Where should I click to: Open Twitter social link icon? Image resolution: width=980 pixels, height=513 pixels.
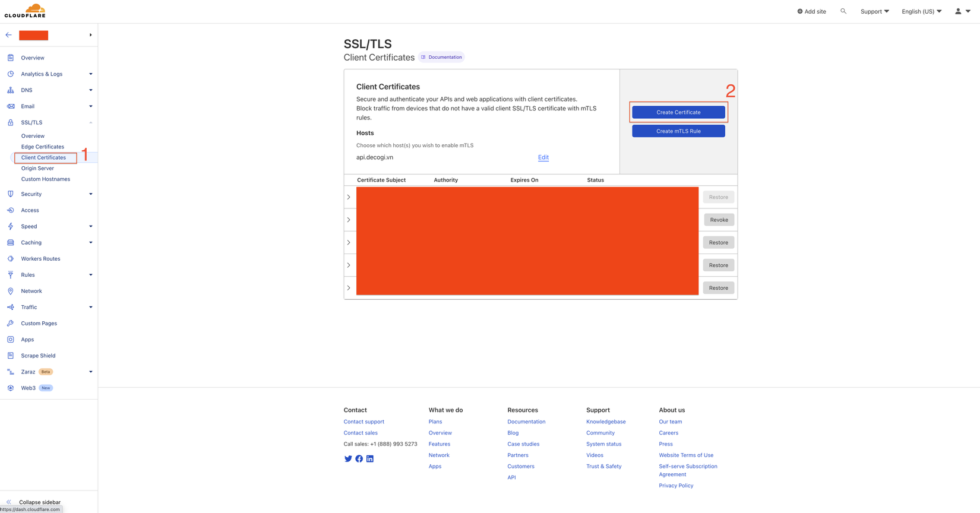tap(348, 459)
